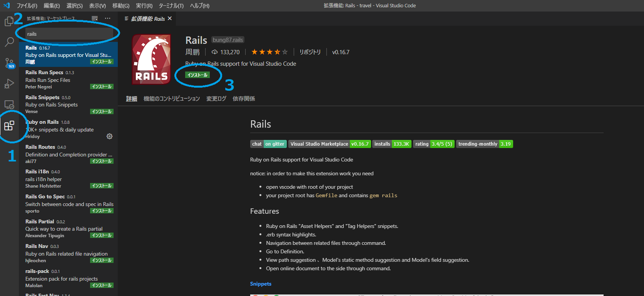Screen dimensions: 644x296
Task: Open the 表示(V) menu
Action: pos(97,6)
